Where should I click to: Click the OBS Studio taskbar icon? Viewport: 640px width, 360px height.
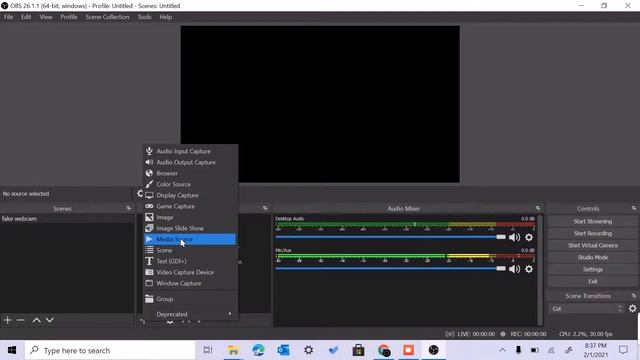pos(433,350)
